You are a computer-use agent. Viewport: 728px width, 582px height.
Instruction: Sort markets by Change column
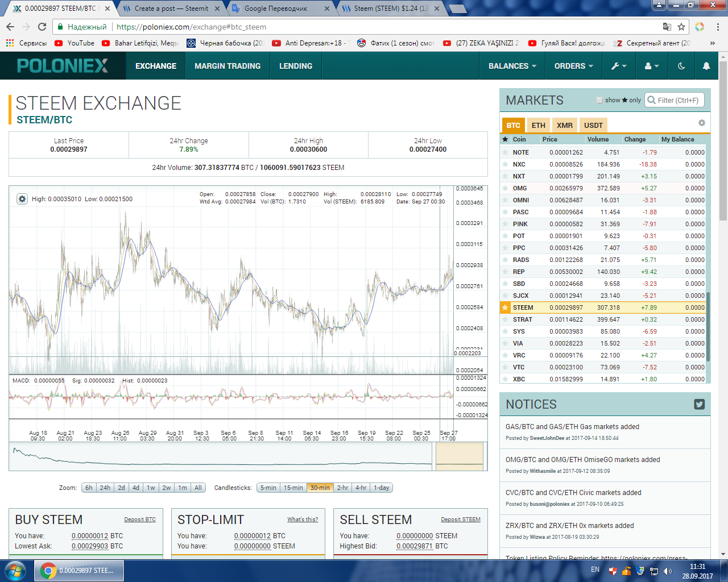[x=635, y=139]
